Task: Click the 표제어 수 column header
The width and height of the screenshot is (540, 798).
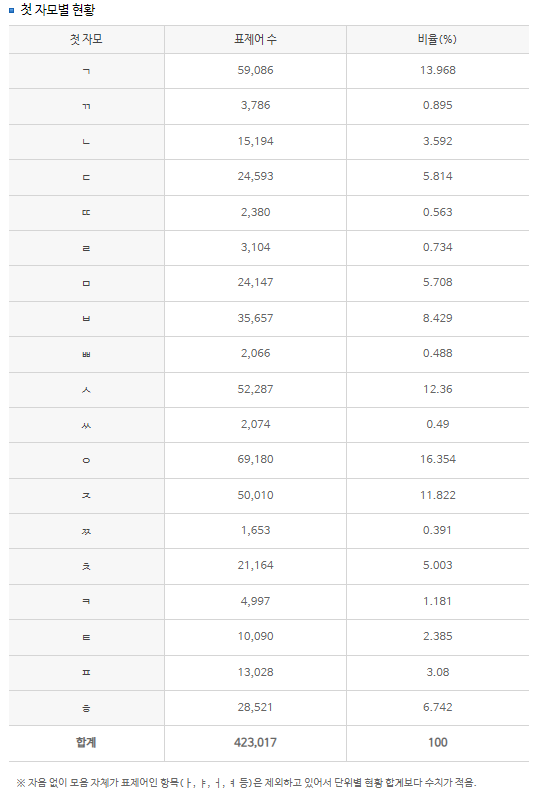Action: coord(255,39)
